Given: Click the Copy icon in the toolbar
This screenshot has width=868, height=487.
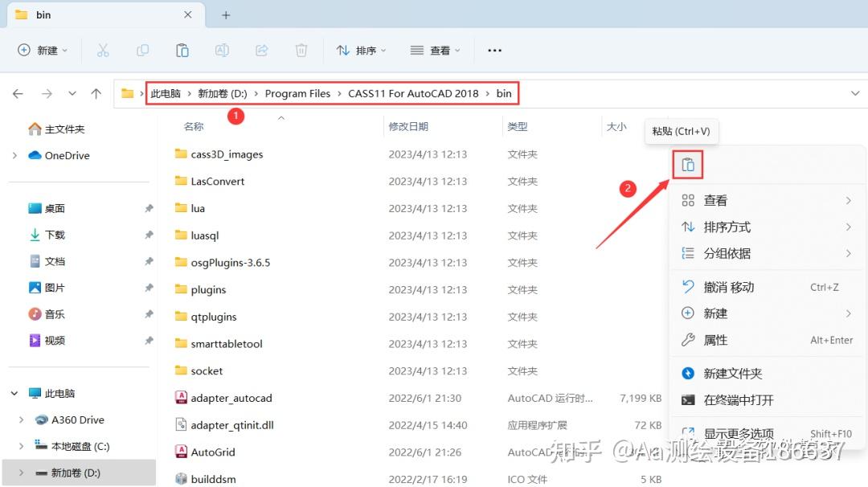Looking at the screenshot, I should [142, 50].
